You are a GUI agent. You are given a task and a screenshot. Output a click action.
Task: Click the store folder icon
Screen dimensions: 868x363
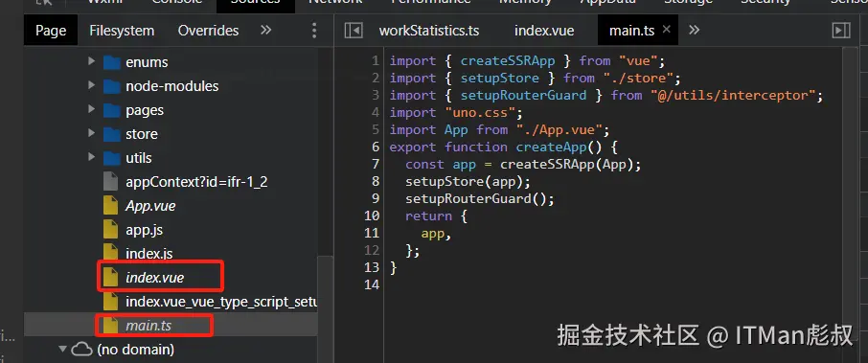tap(112, 134)
